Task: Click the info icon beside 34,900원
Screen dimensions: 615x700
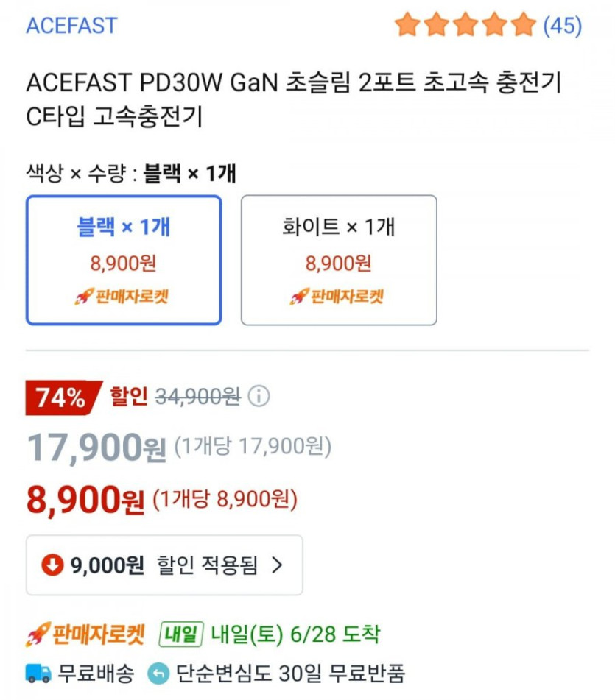Action: point(259,397)
